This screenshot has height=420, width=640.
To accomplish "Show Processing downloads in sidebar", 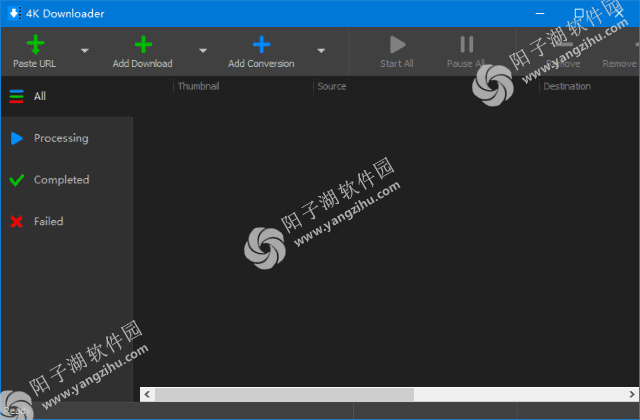I will pos(67,138).
